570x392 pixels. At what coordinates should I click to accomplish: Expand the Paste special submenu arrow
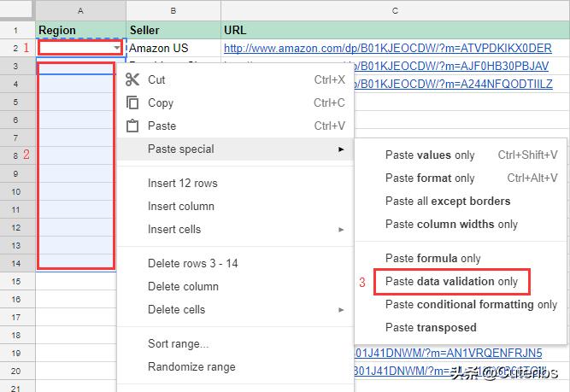point(341,149)
